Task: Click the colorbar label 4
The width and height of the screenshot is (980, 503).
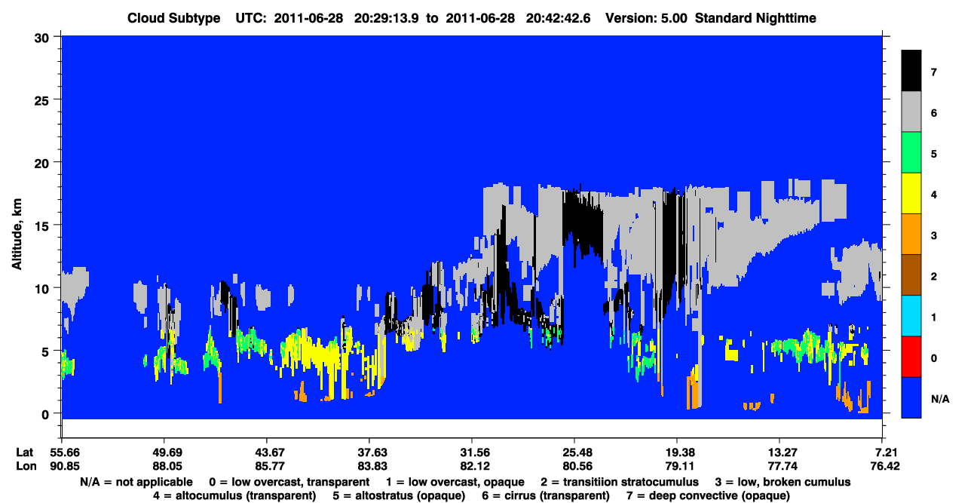Action: coord(933,195)
